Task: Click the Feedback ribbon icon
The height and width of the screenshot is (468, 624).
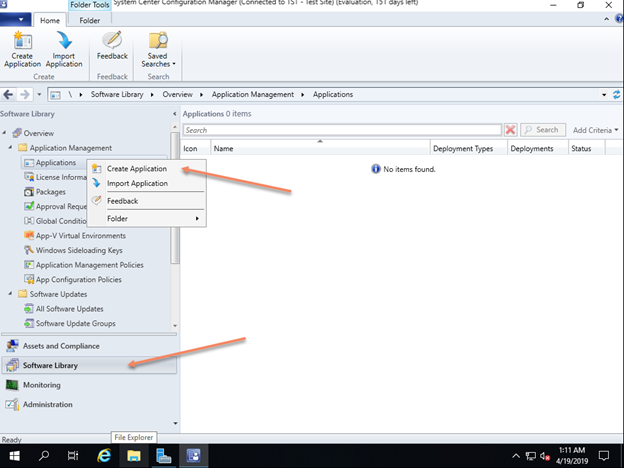Action: 112,46
